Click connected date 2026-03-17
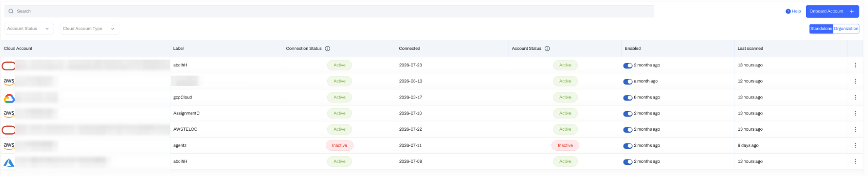This screenshot has width=868, height=176. coord(410,97)
